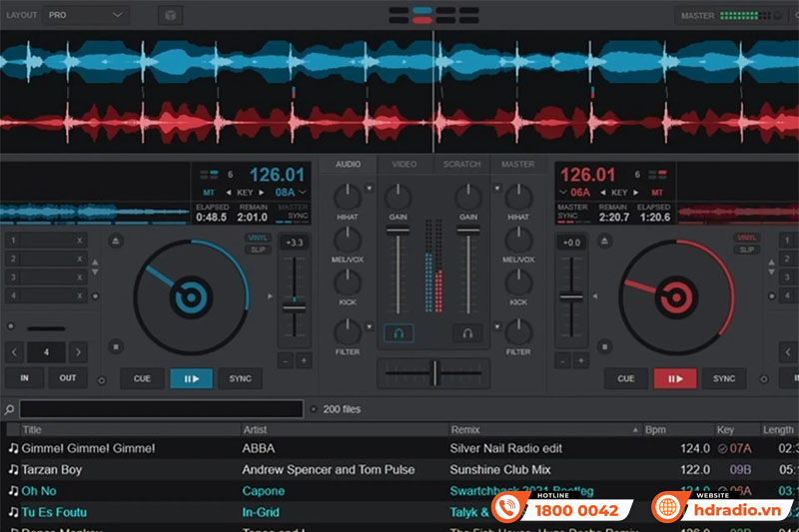The image size is (799, 532).
Task: Toggle left deck MT master tempo
Action: pos(209,193)
